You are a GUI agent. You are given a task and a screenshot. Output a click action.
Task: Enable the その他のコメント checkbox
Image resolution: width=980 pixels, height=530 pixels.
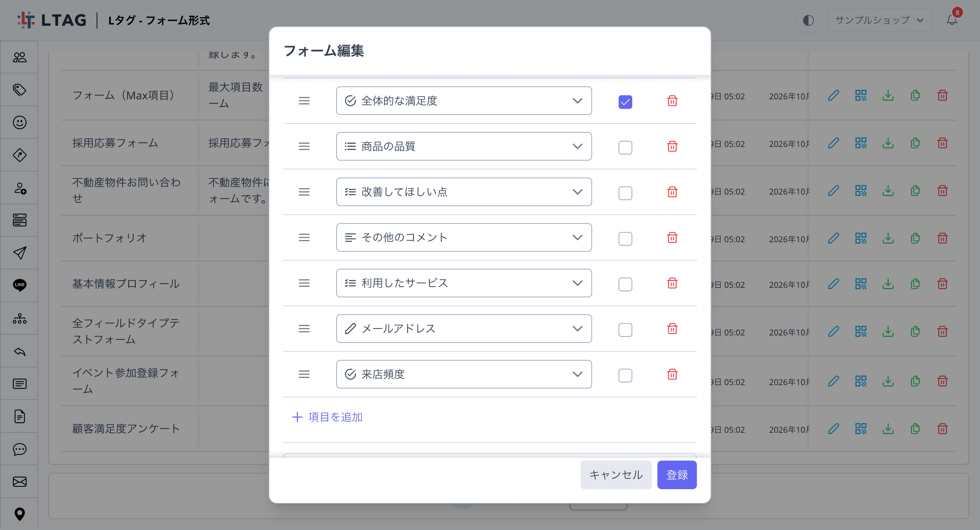click(625, 238)
